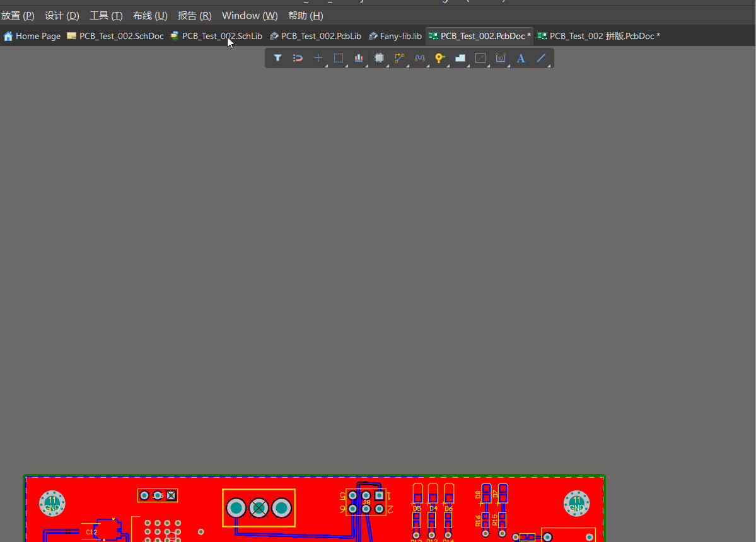The width and height of the screenshot is (756, 542).
Task: Expand the via tool dropdown corner arrow
Action: pyautogui.click(x=448, y=66)
